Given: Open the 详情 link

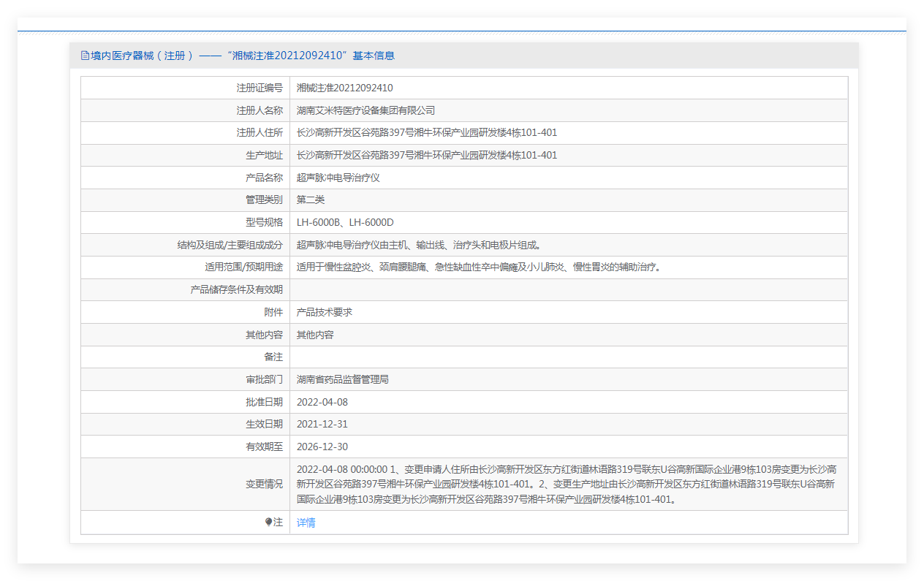Looking at the screenshot, I should [306, 523].
